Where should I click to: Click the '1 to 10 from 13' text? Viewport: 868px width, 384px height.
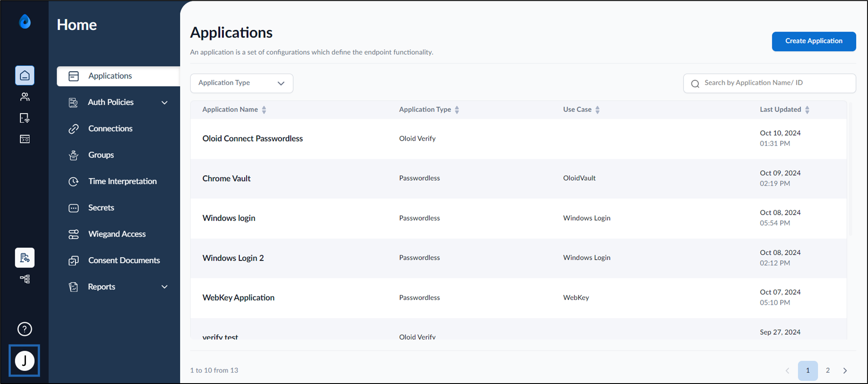click(214, 371)
